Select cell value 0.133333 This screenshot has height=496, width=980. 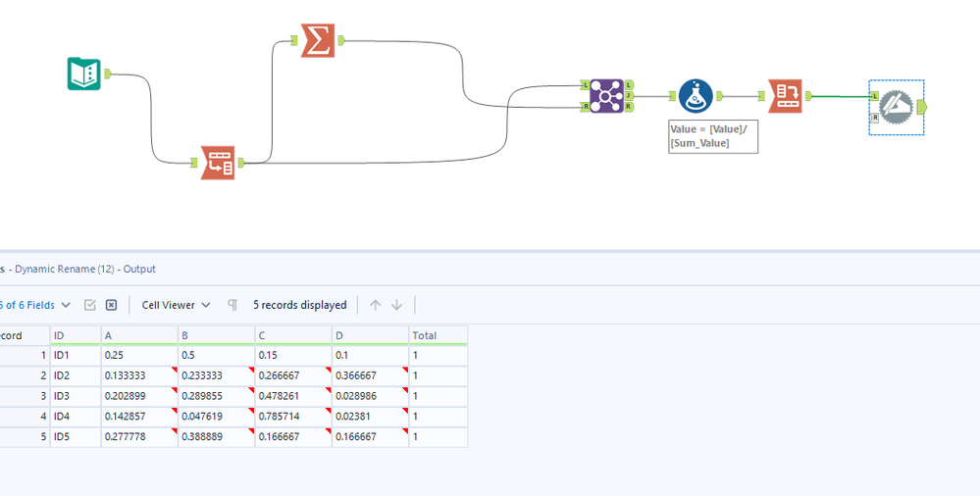coord(139,376)
